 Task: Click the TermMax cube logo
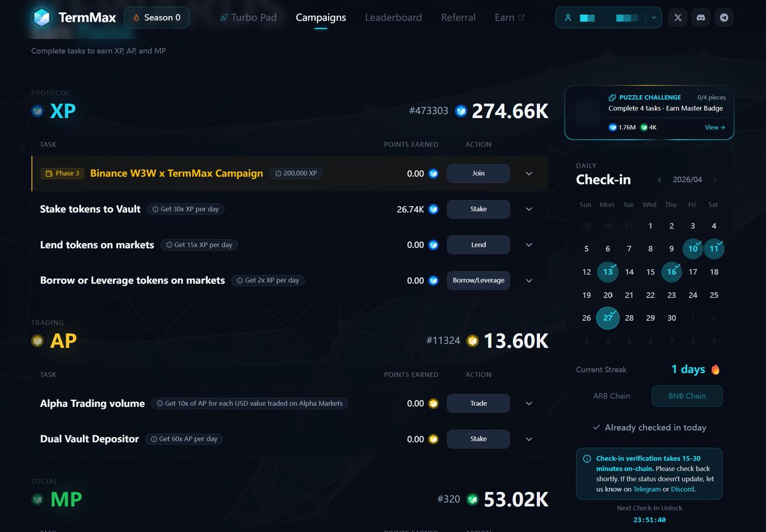coord(42,18)
